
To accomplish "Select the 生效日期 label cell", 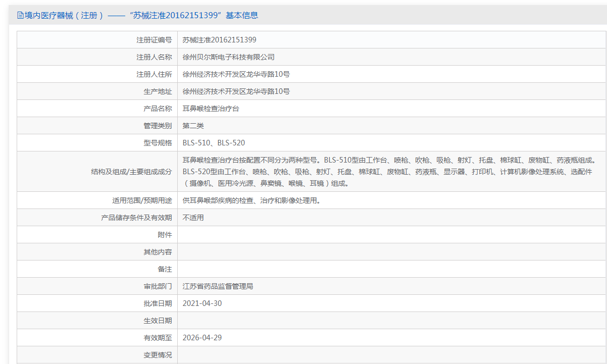I will click(97, 321).
